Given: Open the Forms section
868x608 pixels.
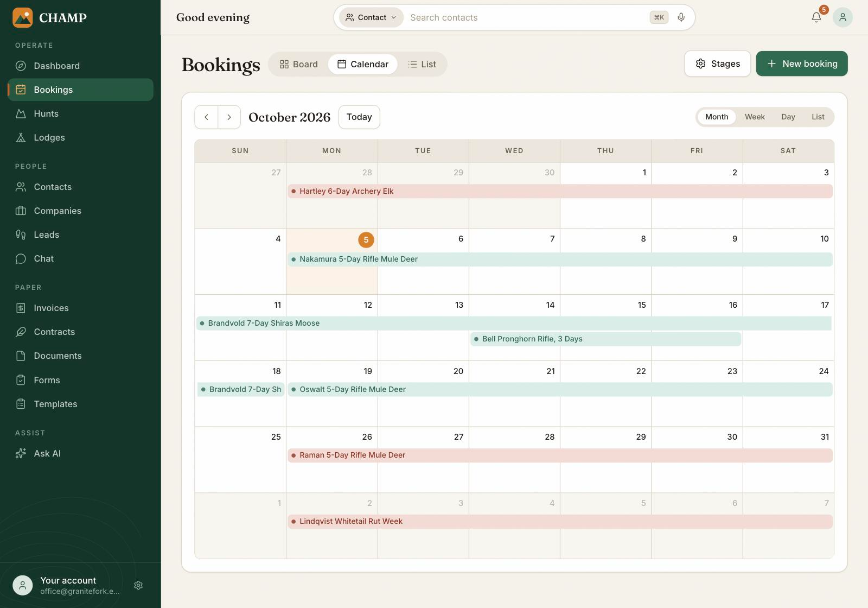Looking at the screenshot, I should tap(80, 380).
